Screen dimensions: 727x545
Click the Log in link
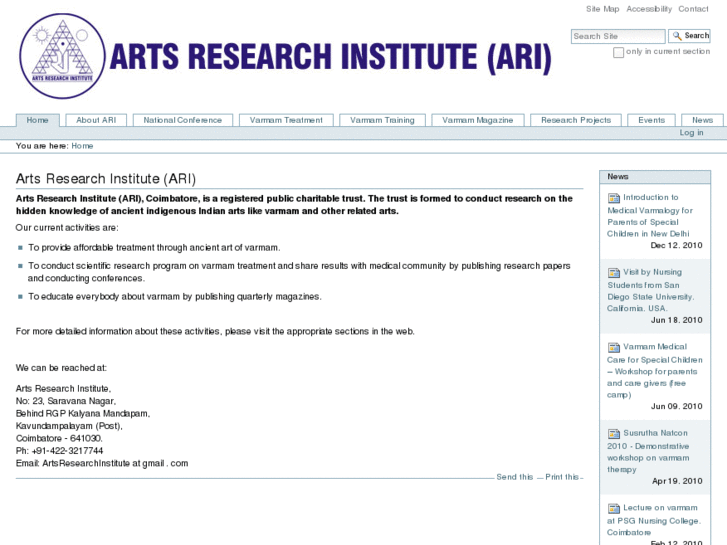click(691, 133)
